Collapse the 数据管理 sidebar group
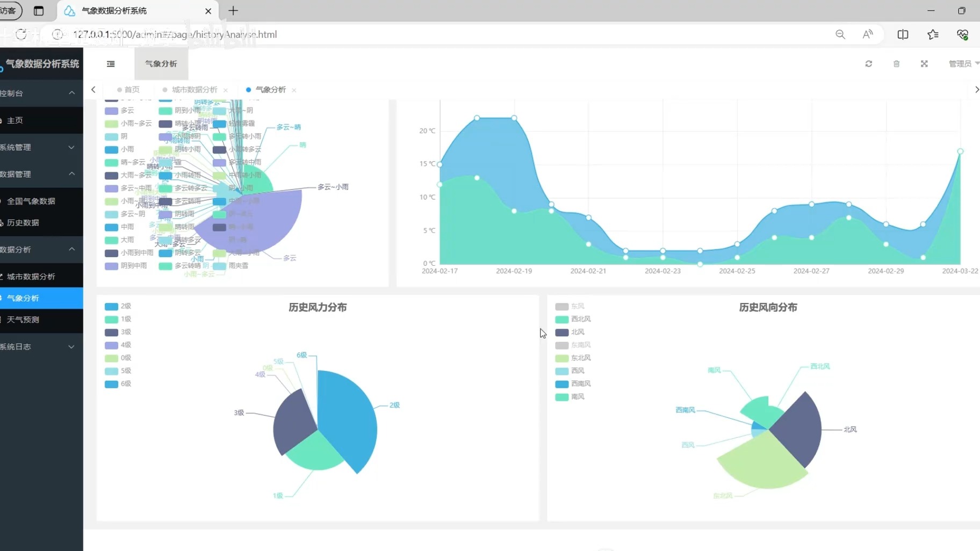The height and width of the screenshot is (551, 980). [41, 174]
